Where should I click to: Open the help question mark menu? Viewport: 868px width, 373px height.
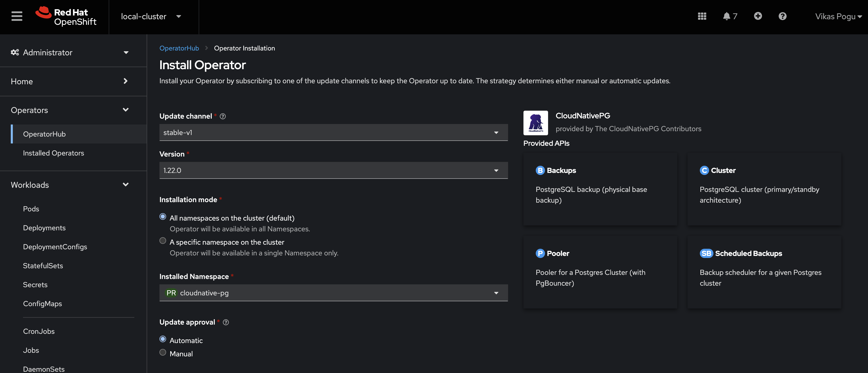click(x=782, y=16)
